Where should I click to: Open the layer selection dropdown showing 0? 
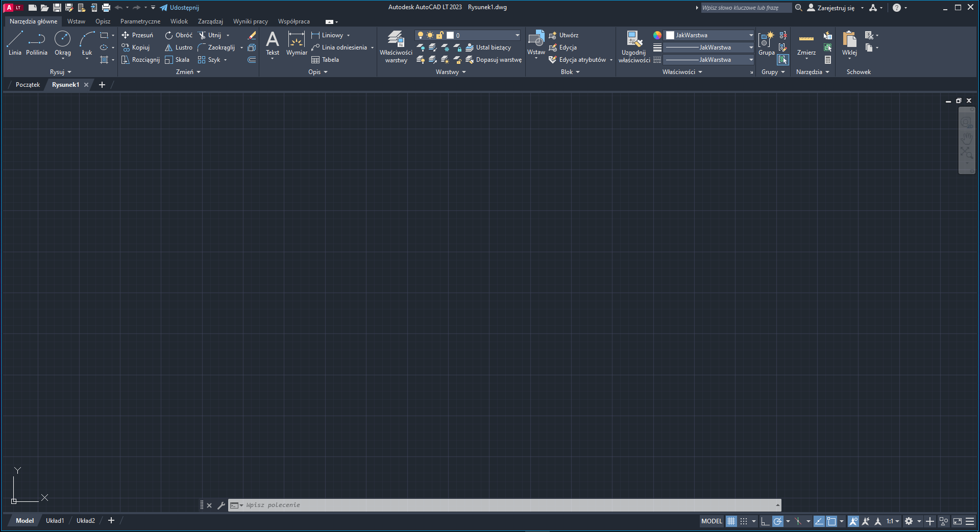(468, 35)
